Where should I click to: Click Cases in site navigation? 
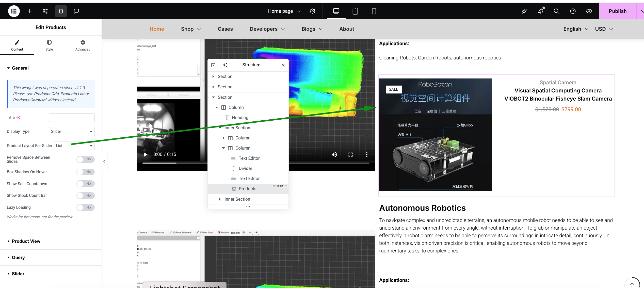[x=225, y=29]
